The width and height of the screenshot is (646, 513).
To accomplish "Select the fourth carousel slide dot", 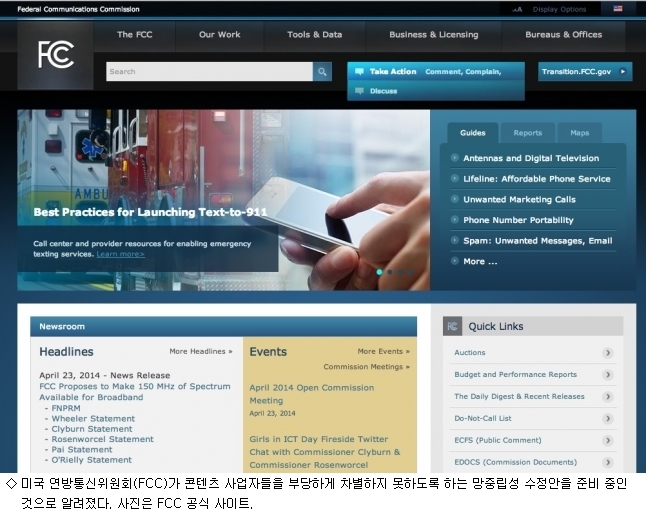I will [x=410, y=272].
